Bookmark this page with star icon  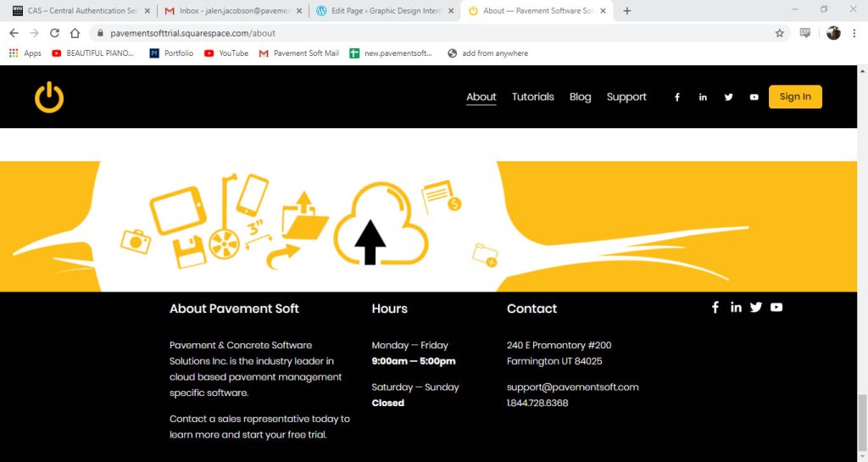[x=779, y=33]
